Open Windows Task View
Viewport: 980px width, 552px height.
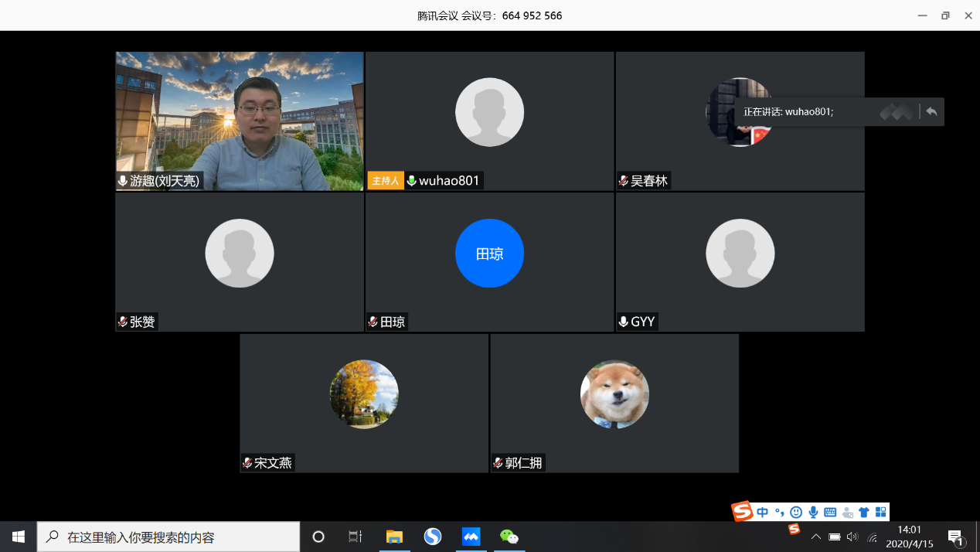(356, 537)
